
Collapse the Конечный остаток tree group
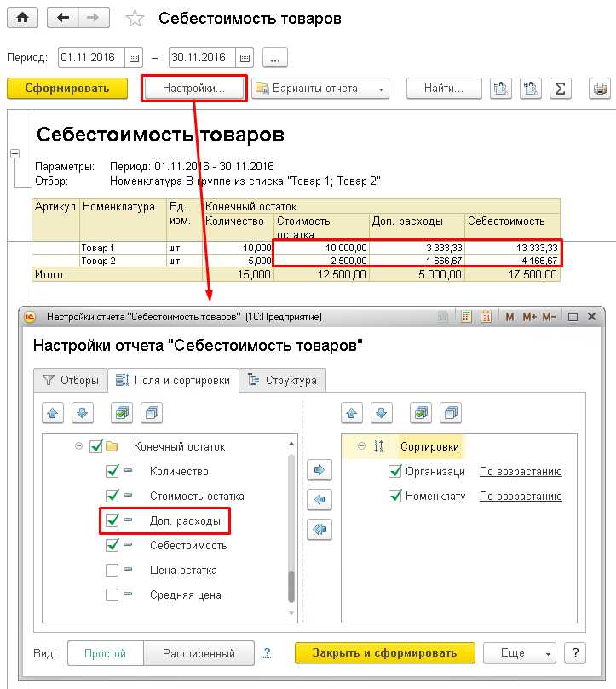point(78,446)
